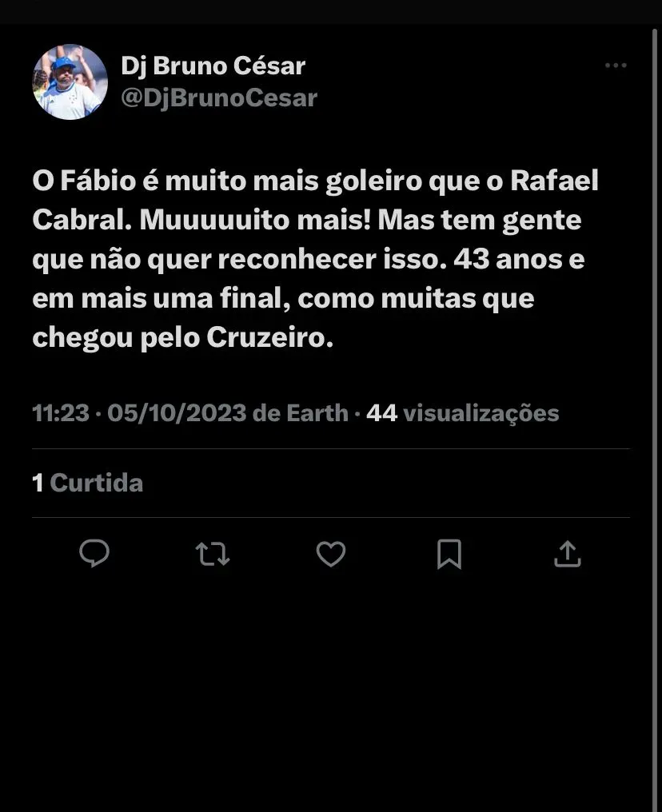
Task: Click the display name Dj Bruno César
Action: pos(213,66)
